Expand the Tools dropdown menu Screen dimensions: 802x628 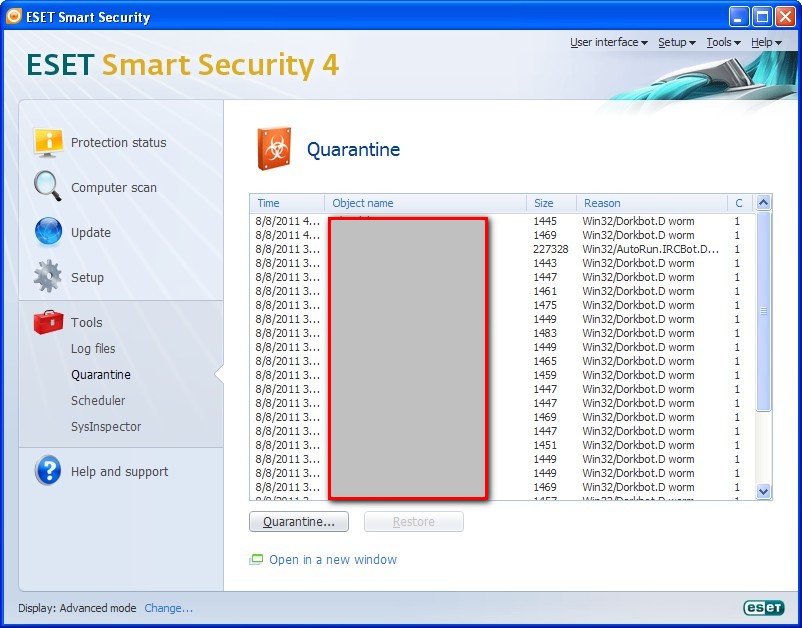tap(723, 42)
